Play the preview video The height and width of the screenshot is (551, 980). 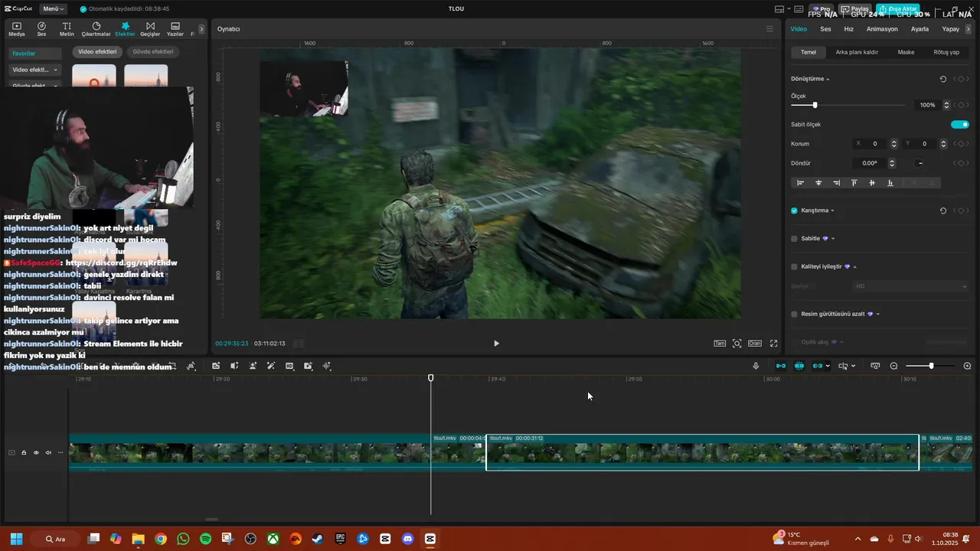point(496,344)
